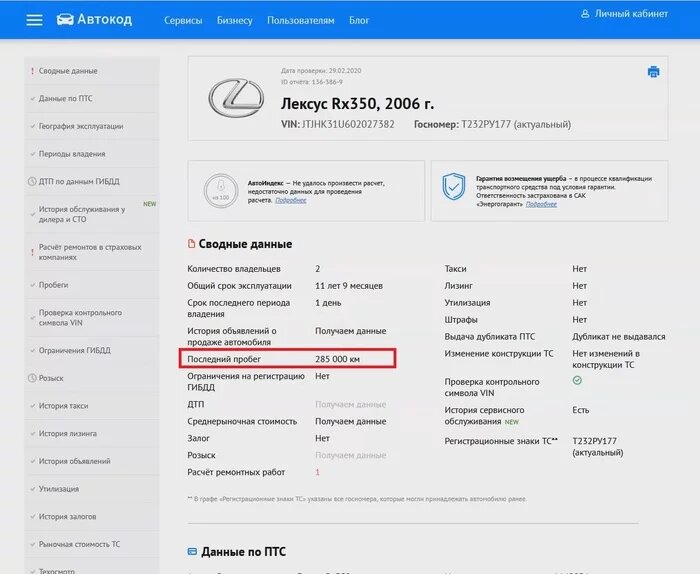The width and height of the screenshot is (700, 574).
Task: Click clock icon beside Розыск in sidebar
Action: click(32, 378)
